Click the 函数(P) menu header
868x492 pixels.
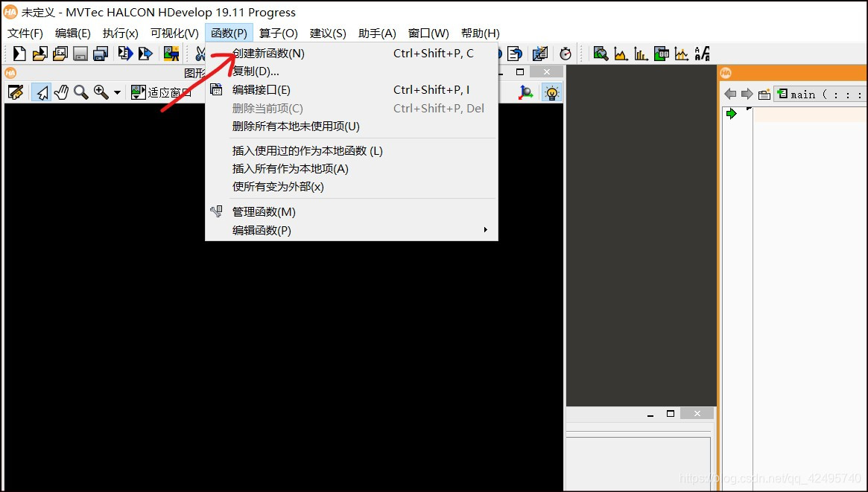229,33
